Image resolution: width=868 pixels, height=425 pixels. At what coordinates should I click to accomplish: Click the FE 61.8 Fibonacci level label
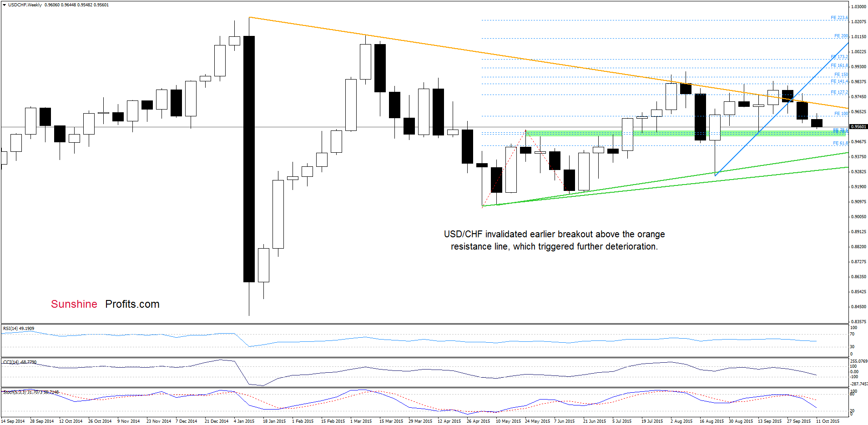pyautogui.click(x=840, y=143)
